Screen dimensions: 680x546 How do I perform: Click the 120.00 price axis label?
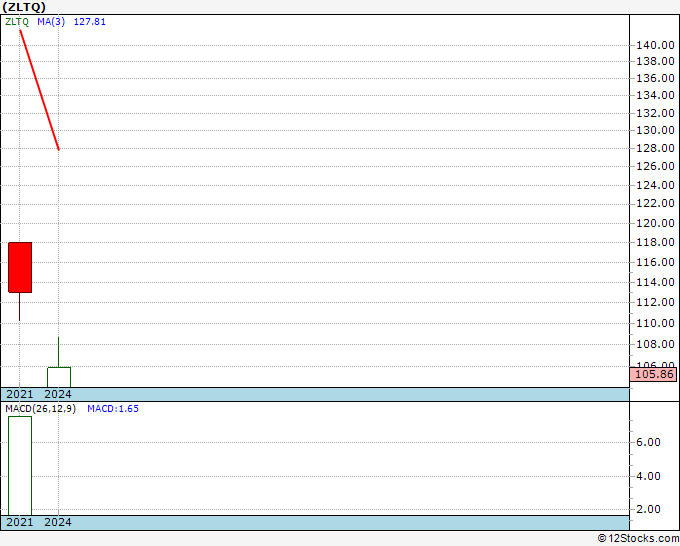click(x=655, y=223)
